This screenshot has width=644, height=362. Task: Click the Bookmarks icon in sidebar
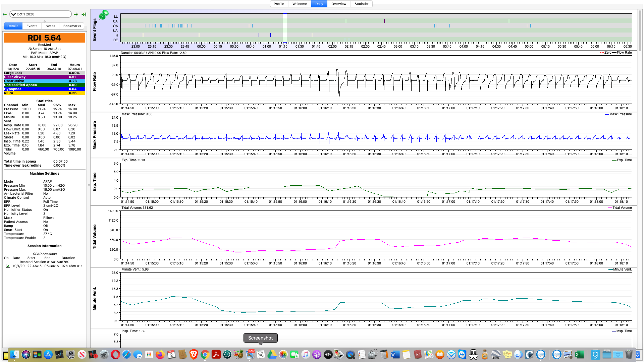point(72,25)
